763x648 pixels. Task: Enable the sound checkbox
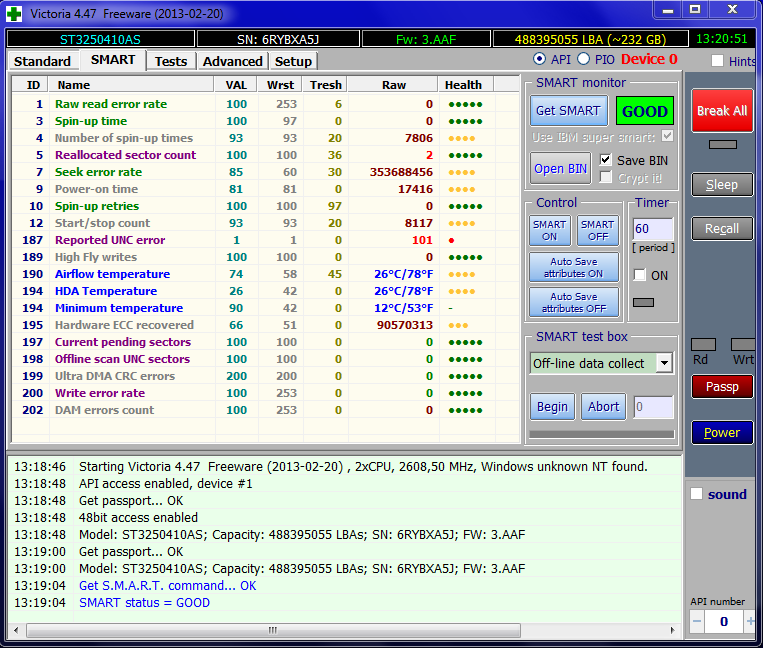697,494
